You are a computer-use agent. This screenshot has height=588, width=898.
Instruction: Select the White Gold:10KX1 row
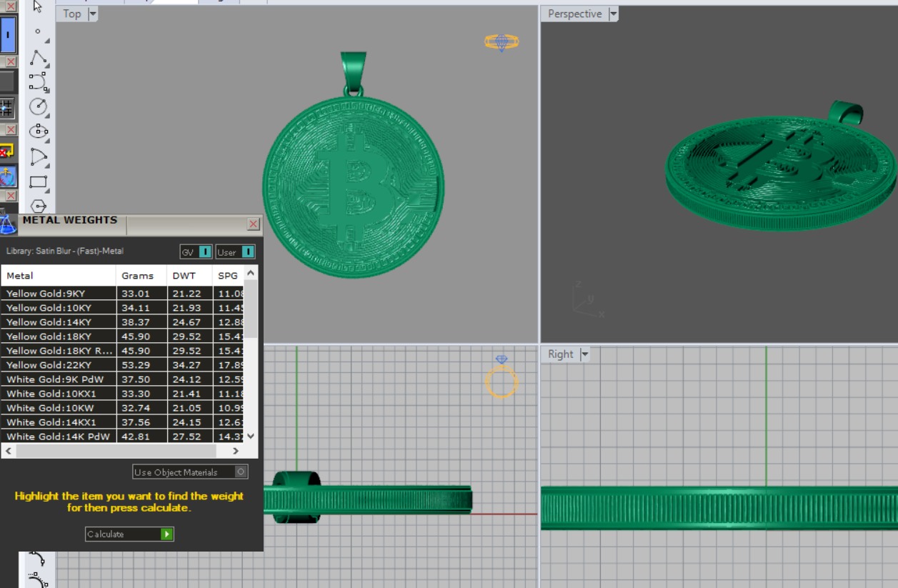122,394
